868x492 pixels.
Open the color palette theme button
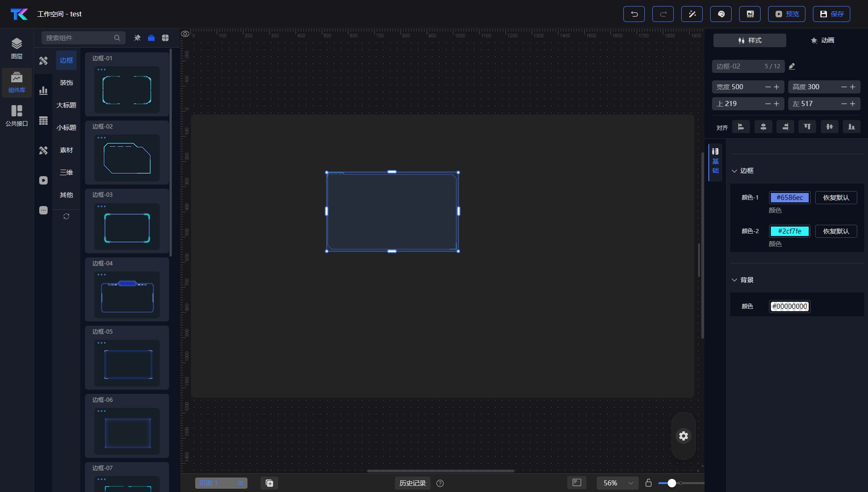[721, 14]
